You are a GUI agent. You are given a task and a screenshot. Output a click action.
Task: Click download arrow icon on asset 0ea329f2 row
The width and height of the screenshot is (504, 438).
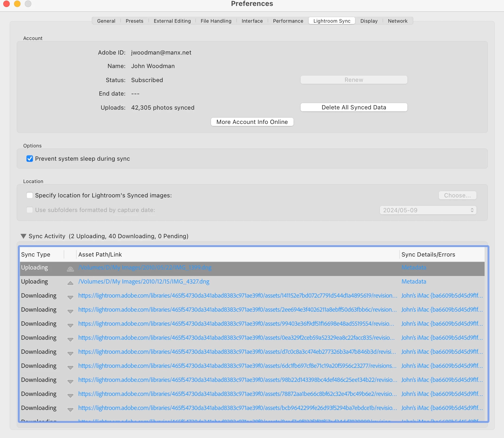[x=70, y=339]
